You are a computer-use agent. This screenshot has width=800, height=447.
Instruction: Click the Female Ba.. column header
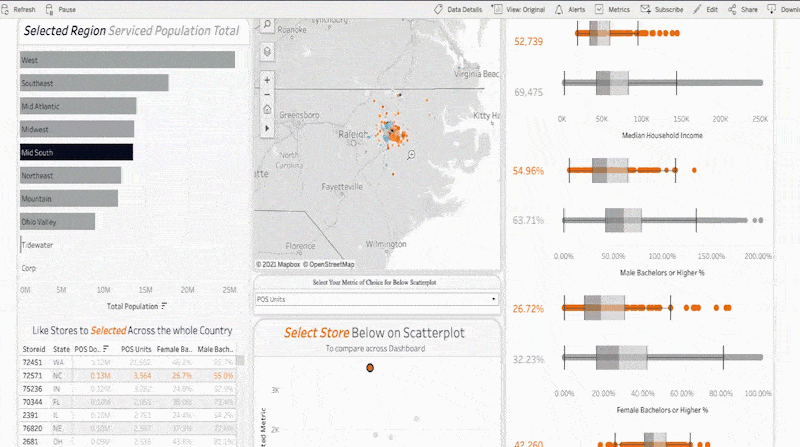(174, 349)
